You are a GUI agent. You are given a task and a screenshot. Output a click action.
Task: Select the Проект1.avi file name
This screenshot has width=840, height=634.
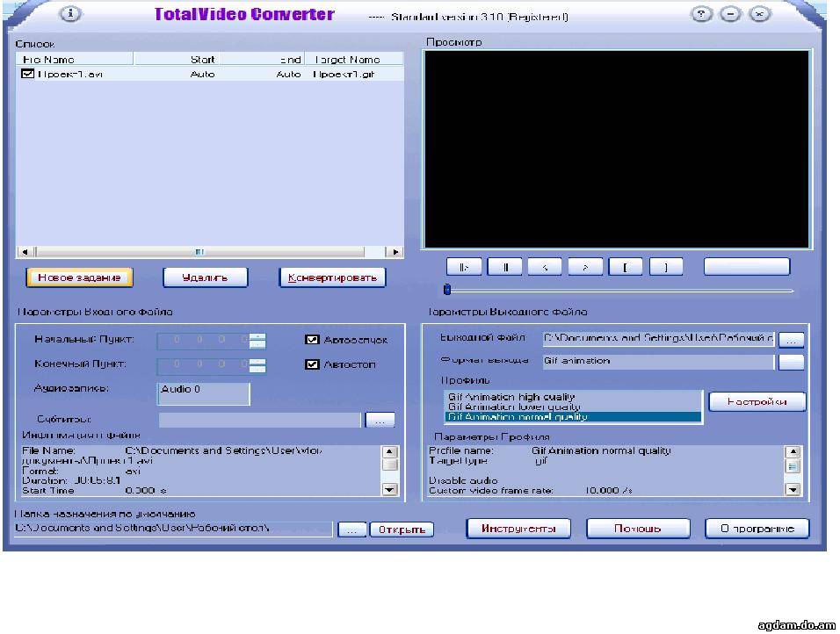pyautogui.click(x=70, y=74)
